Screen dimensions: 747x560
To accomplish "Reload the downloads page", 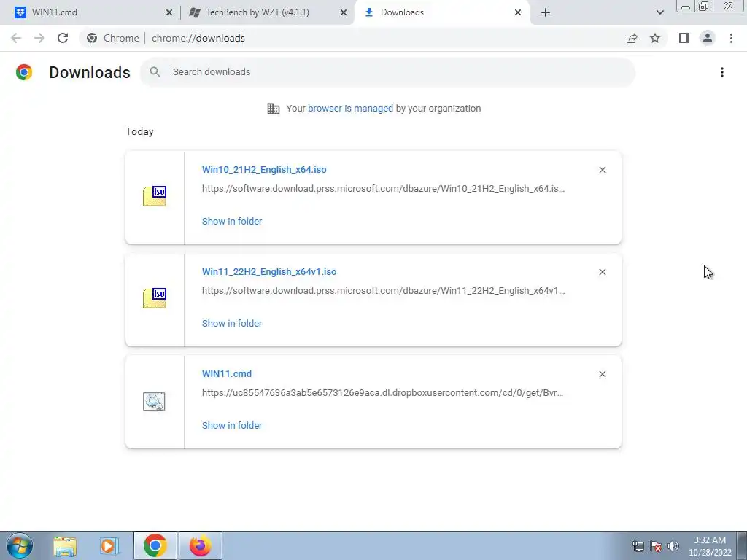I will 63,38.
